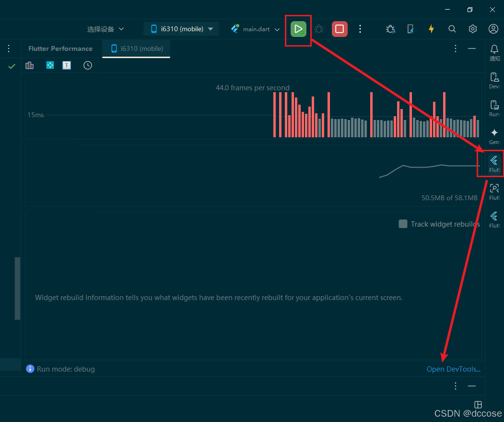Click the memory usage graph
The image size is (504, 422).
pyautogui.click(x=253, y=175)
